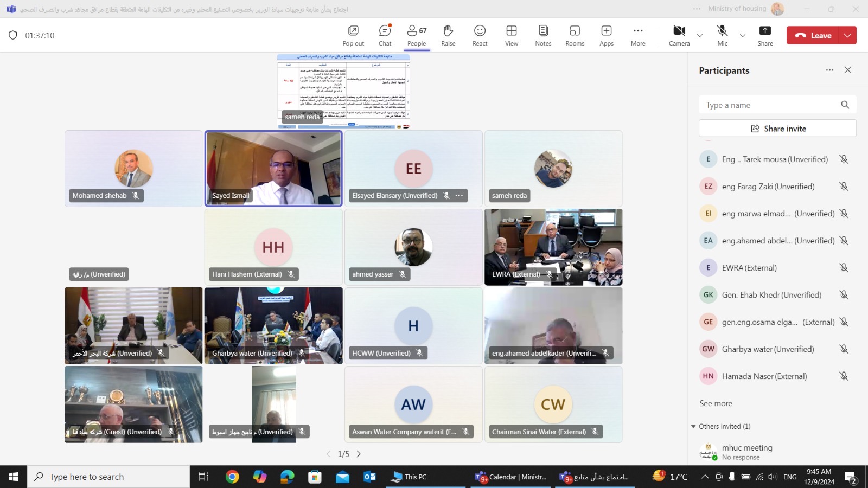The image size is (868, 488).
Task: Toggle mic icon for eng marwa elmad
Action: pos(844,214)
